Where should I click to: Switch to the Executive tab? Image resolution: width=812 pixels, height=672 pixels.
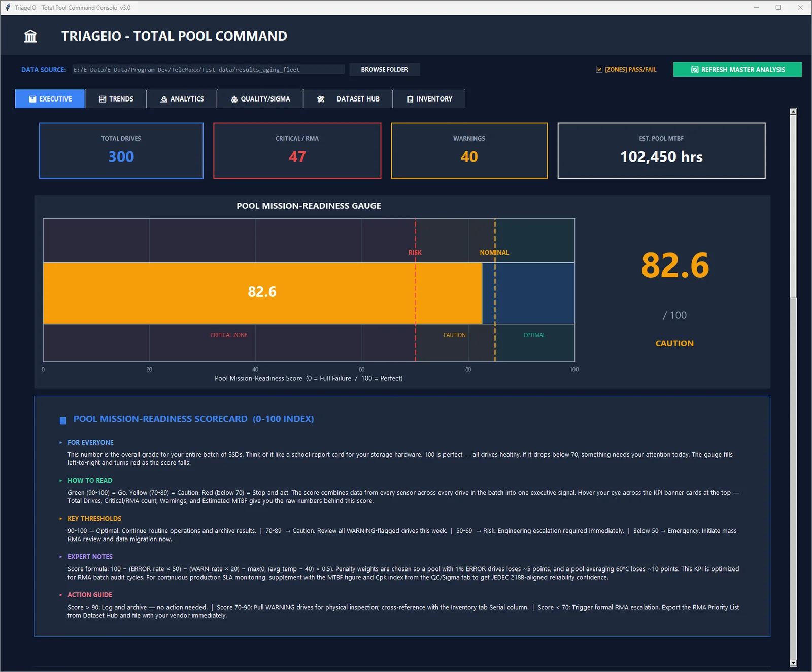[50, 99]
